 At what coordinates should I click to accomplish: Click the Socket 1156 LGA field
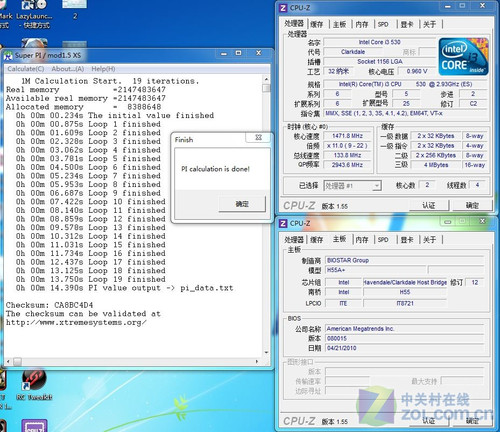[379, 61]
